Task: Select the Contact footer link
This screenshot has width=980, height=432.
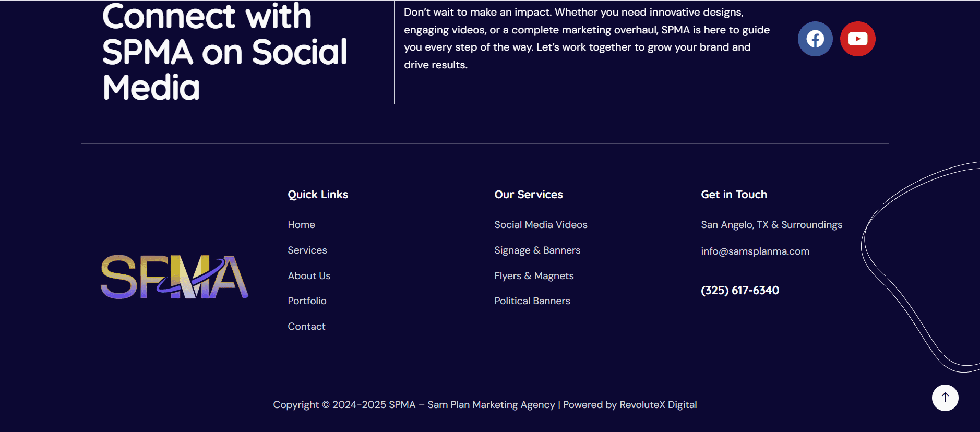Action: pyautogui.click(x=306, y=327)
